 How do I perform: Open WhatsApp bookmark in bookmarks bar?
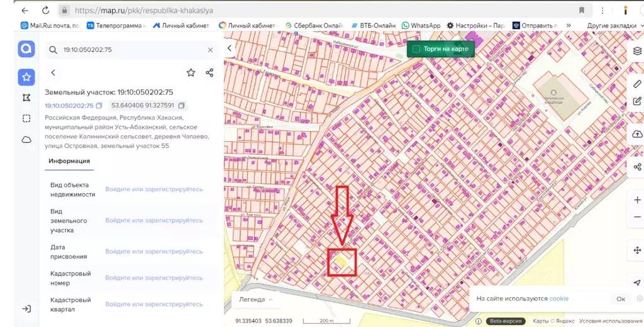pos(421,25)
